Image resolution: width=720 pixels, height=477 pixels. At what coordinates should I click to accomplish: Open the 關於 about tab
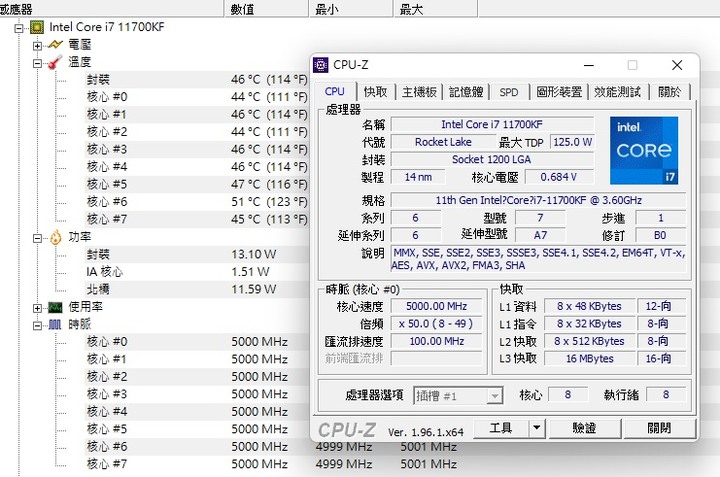[x=669, y=92]
